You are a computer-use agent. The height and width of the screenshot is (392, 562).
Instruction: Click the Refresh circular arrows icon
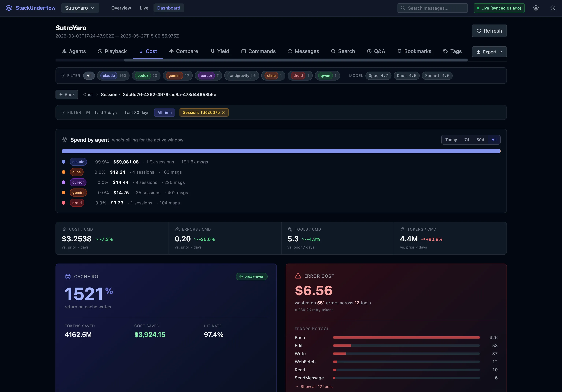(x=479, y=31)
